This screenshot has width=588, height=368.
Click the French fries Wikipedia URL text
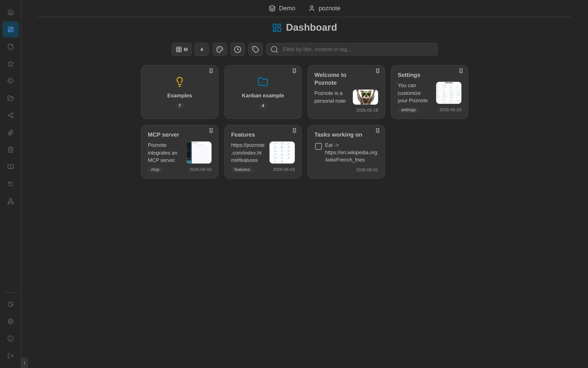351,156
